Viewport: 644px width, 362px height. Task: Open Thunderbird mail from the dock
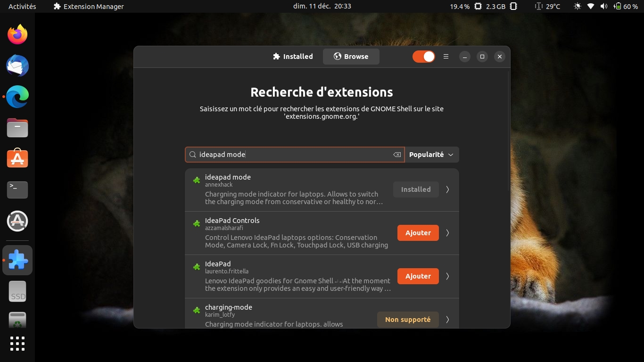[17, 66]
